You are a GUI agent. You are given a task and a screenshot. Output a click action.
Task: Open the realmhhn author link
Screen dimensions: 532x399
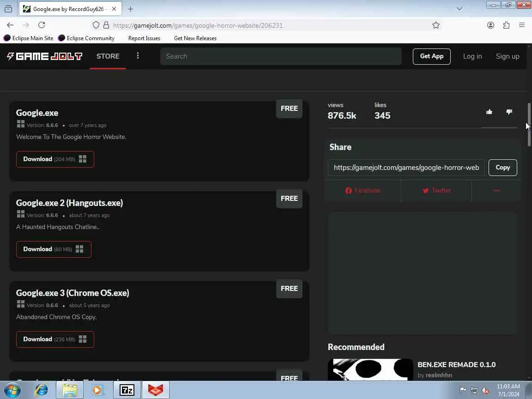point(439,375)
